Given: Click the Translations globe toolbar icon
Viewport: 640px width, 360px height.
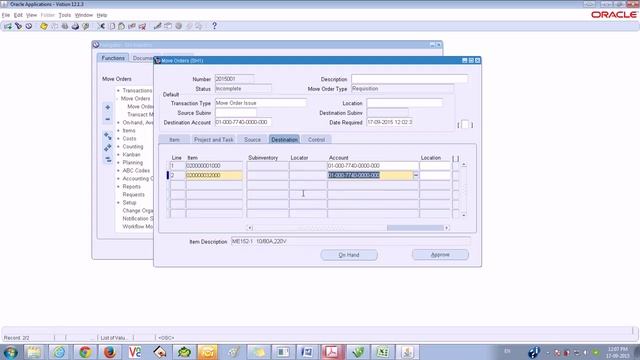Looking at the screenshot, I should tap(178, 26).
